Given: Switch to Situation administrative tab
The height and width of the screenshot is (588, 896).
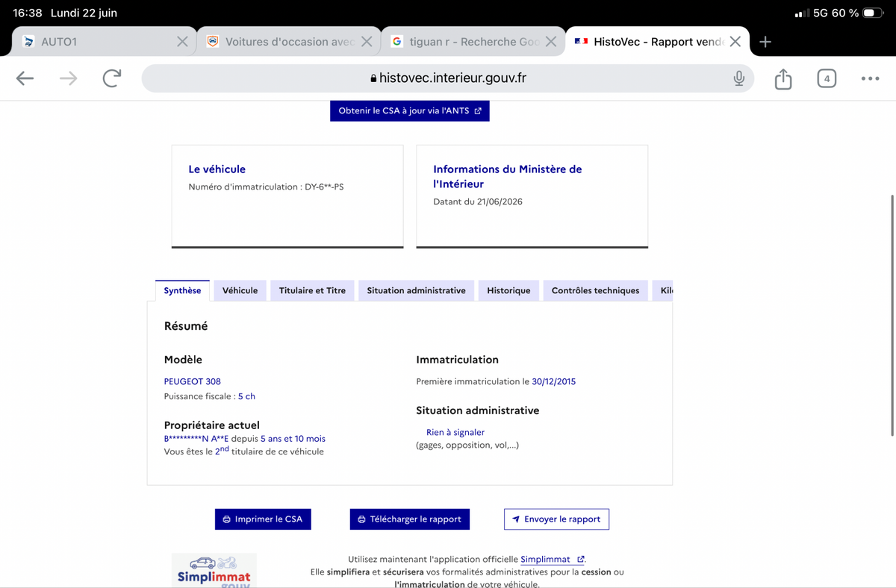Looking at the screenshot, I should pyautogui.click(x=416, y=290).
